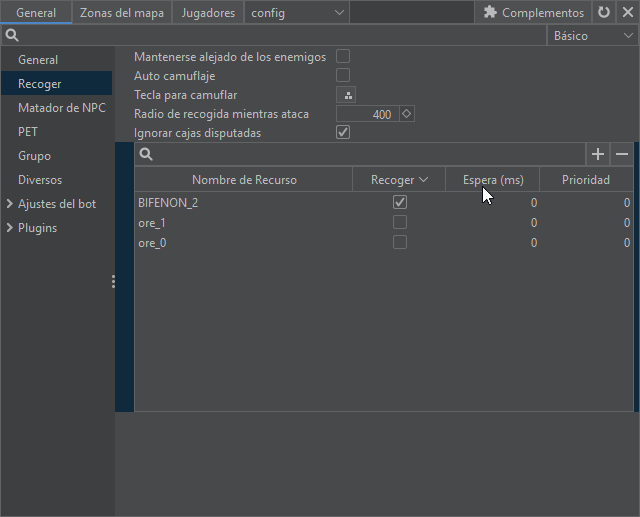Open the config profile dropdown
The height and width of the screenshot is (517, 640).
point(297,13)
